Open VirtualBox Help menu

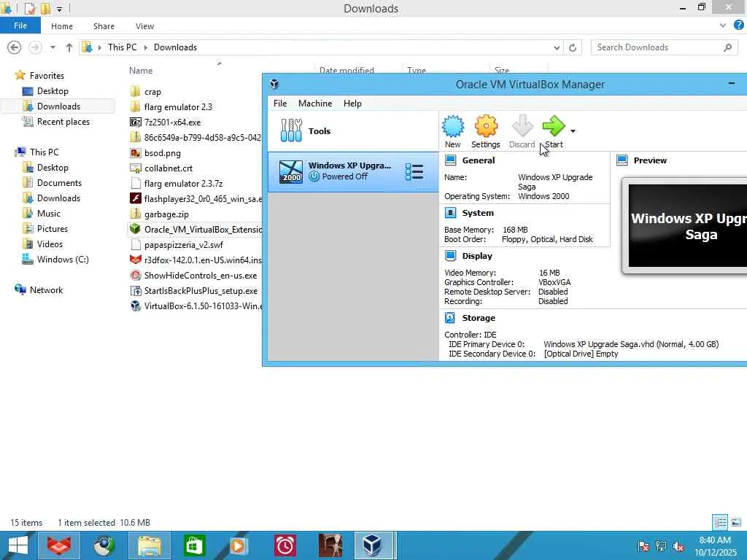tap(352, 104)
